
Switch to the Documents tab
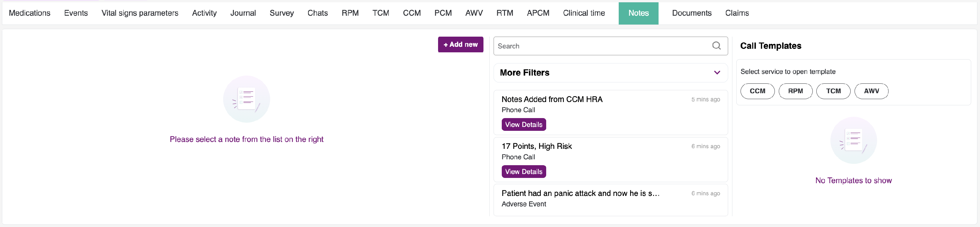pyautogui.click(x=691, y=13)
